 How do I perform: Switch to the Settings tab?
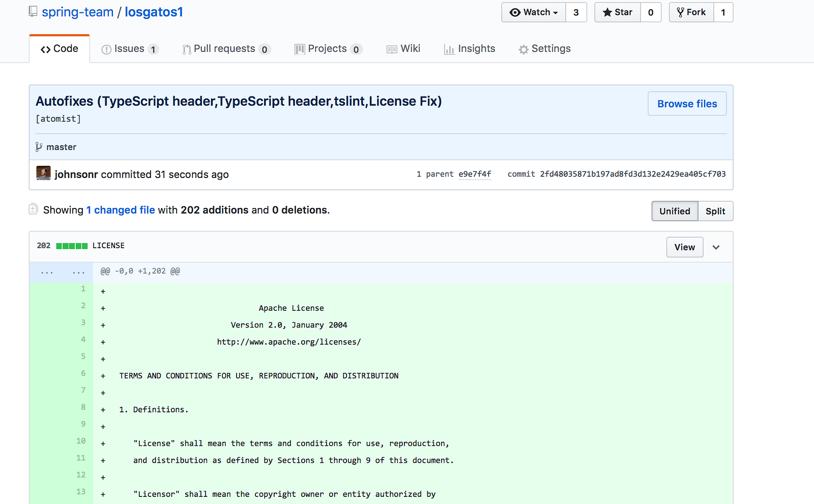544,49
